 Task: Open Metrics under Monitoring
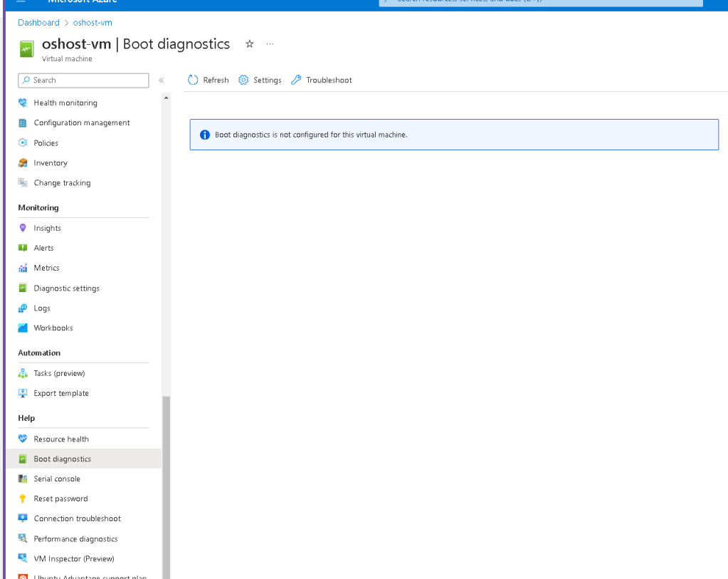(x=46, y=268)
